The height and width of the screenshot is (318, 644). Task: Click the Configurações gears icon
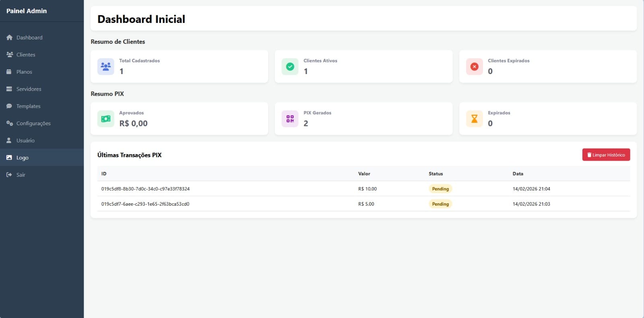click(x=10, y=123)
